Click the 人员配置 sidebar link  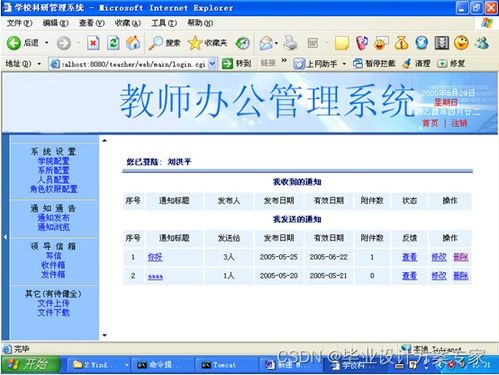(53, 180)
